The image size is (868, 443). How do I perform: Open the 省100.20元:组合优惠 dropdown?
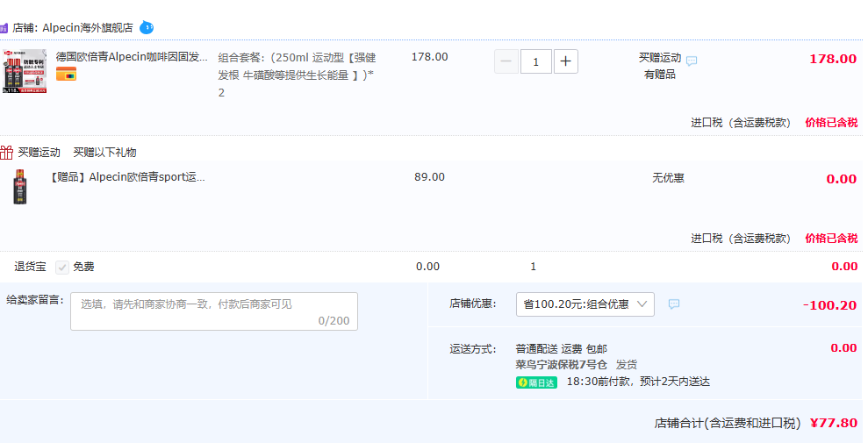585,304
